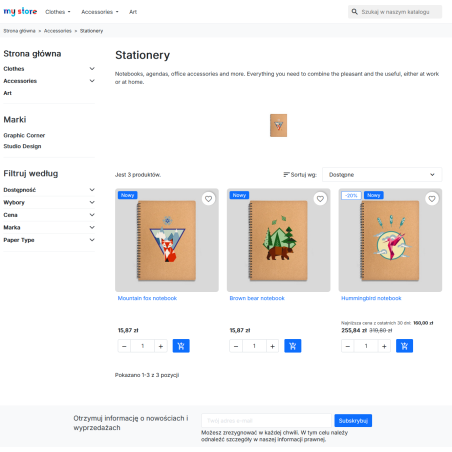Expand Clothes category in sidebar
This screenshot has height=452, width=452.
coord(92,69)
